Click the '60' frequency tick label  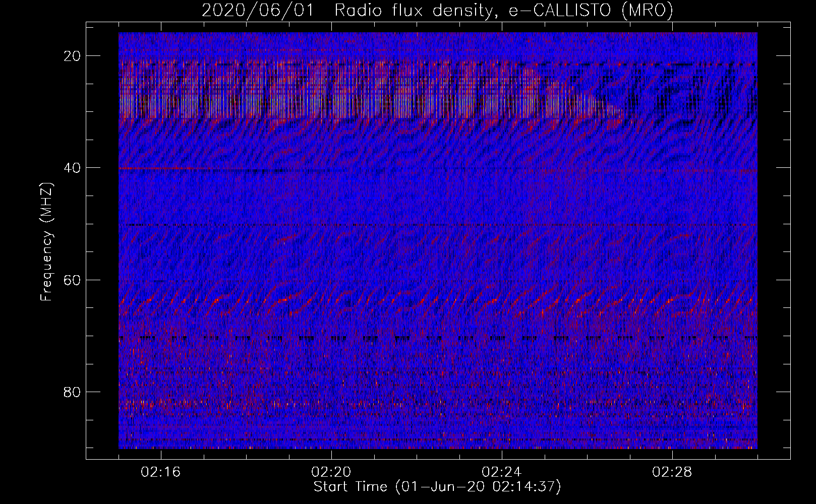(73, 280)
